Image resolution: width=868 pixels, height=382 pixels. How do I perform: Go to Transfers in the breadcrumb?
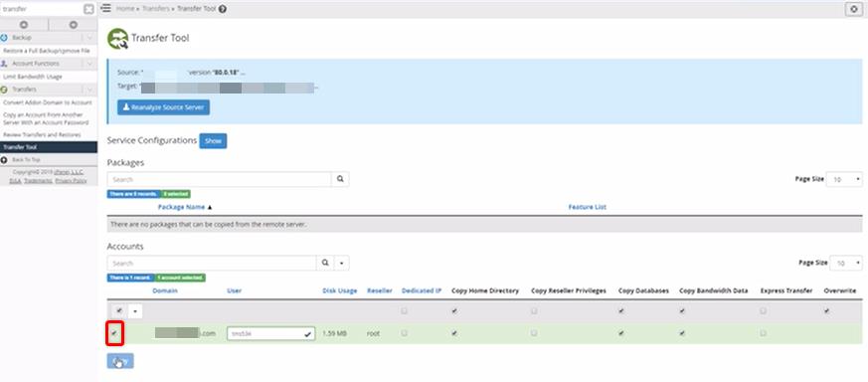[155, 9]
